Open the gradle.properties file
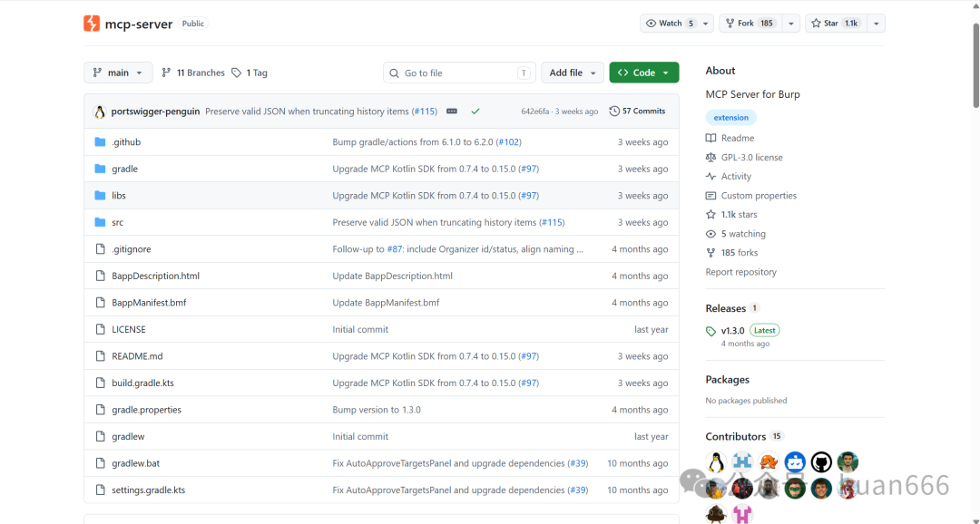This screenshot has height=524, width=980. pyautogui.click(x=146, y=410)
